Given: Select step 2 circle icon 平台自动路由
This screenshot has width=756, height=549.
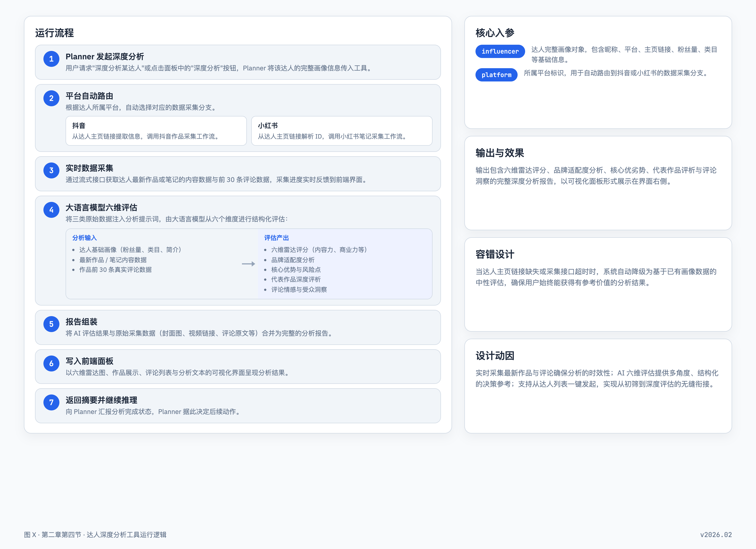Looking at the screenshot, I should (51, 98).
